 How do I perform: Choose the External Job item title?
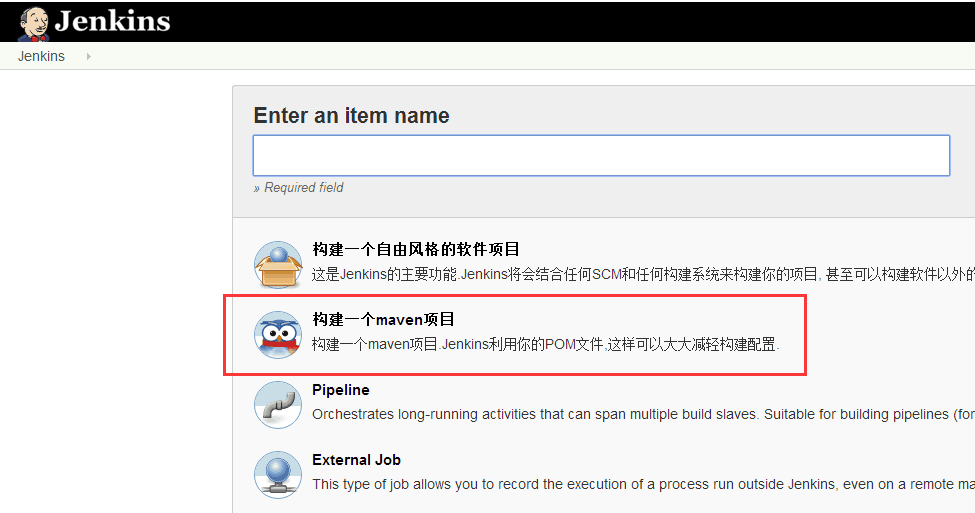(356, 460)
